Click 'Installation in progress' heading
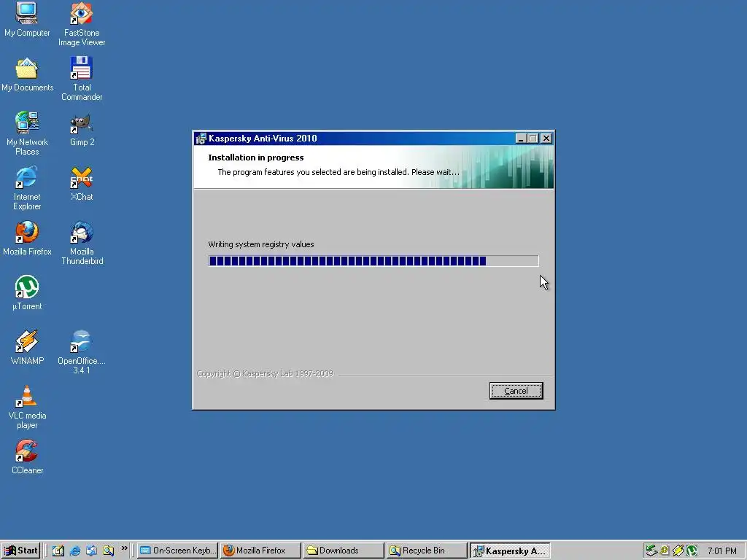 click(256, 157)
